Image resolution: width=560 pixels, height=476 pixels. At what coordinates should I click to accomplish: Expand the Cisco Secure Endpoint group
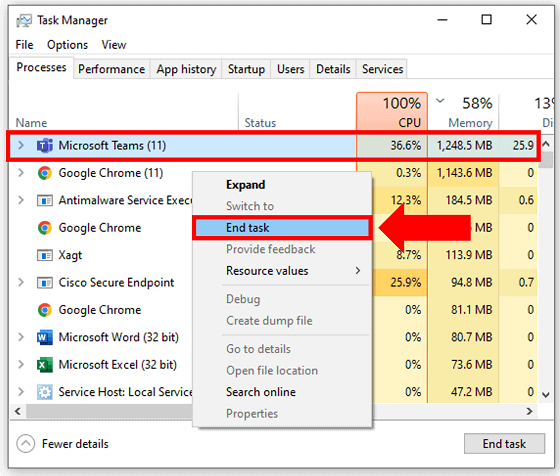21,282
